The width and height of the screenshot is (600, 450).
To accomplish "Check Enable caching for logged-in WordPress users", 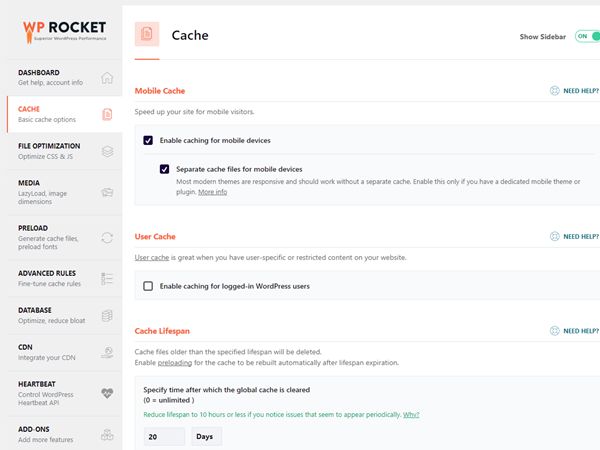I will click(x=148, y=286).
